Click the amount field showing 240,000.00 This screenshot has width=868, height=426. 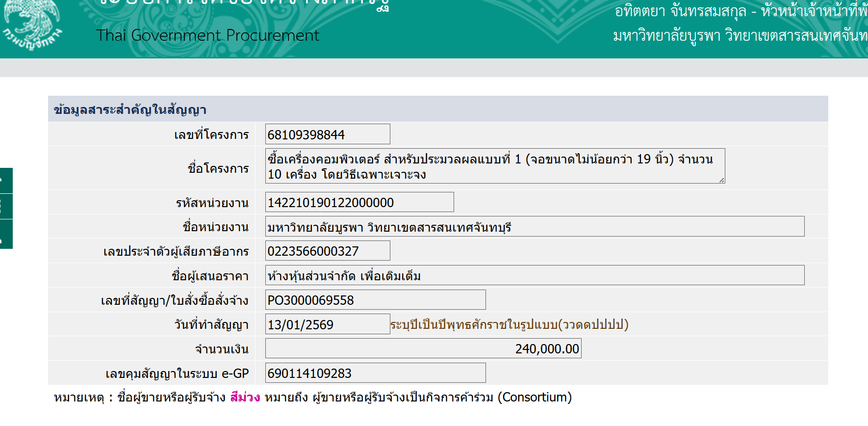click(x=423, y=348)
